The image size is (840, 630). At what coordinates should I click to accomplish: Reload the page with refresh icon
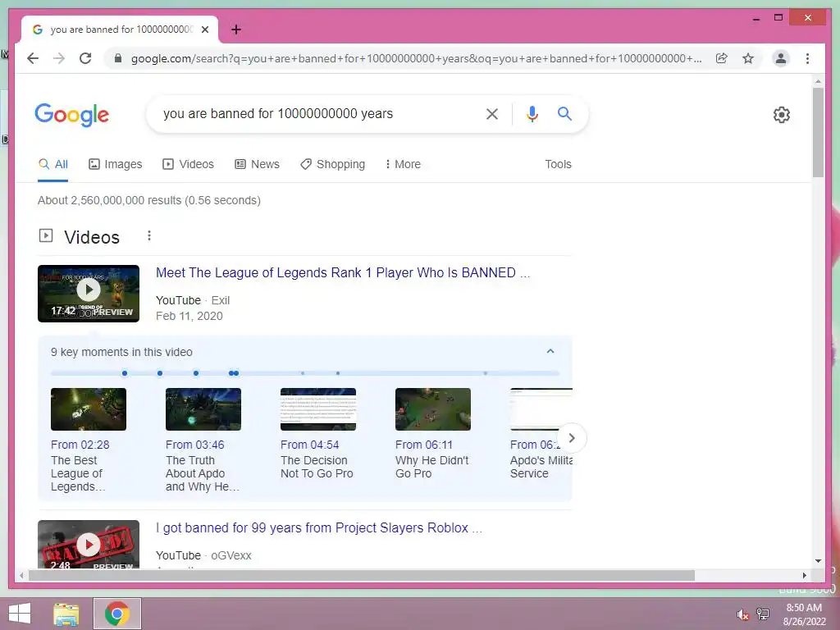click(x=85, y=58)
